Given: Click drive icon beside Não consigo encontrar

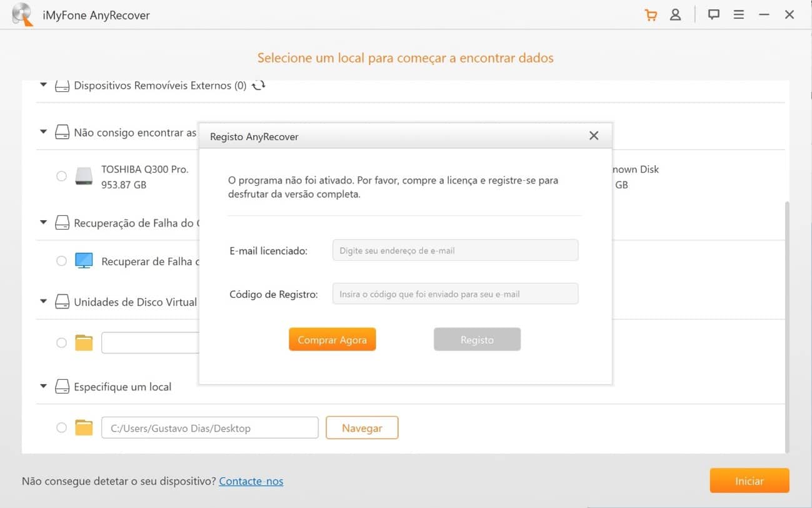Looking at the screenshot, I should point(62,133).
